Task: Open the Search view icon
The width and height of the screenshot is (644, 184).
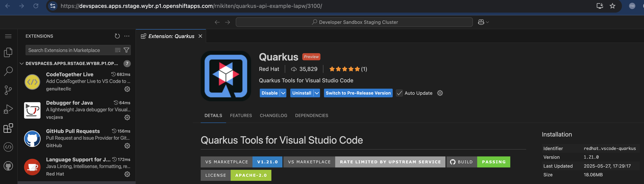Action: pos(8,71)
